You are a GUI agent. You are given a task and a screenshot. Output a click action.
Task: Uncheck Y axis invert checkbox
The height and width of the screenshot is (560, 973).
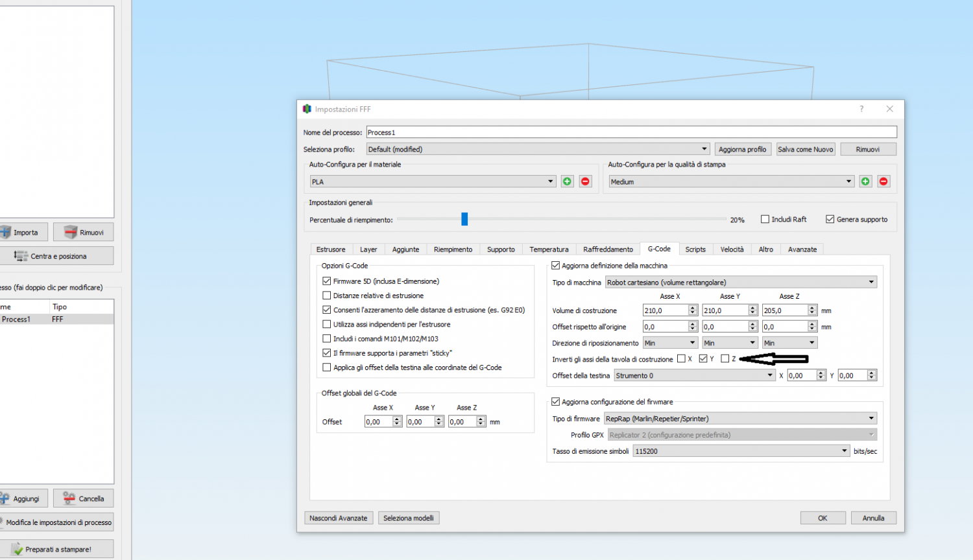click(703, 358)
